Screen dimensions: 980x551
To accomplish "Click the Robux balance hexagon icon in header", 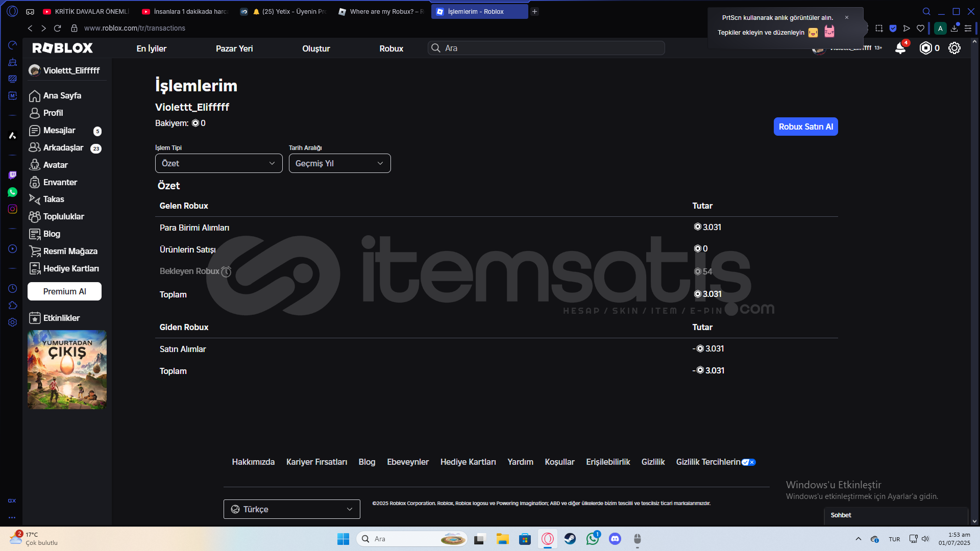I will tap(925, 48).
